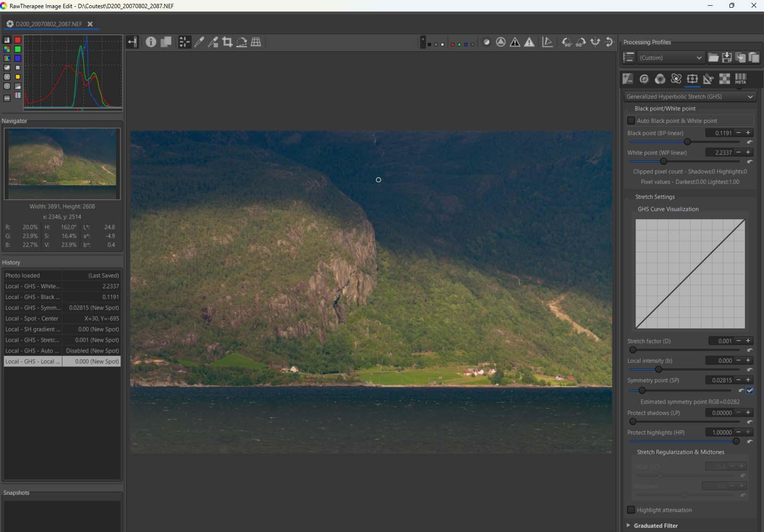Activate the Straighten / fine rotation tool
This screenshot has width=764, height=532.
(x=242, y=42)
